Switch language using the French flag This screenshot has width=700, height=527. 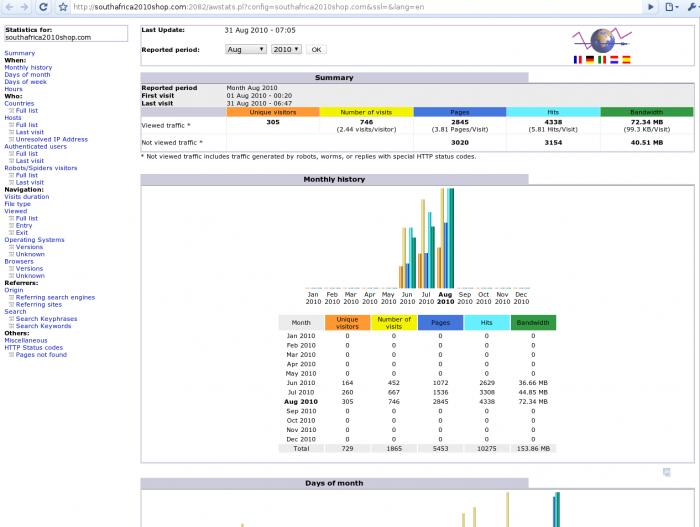click(578, 60)
